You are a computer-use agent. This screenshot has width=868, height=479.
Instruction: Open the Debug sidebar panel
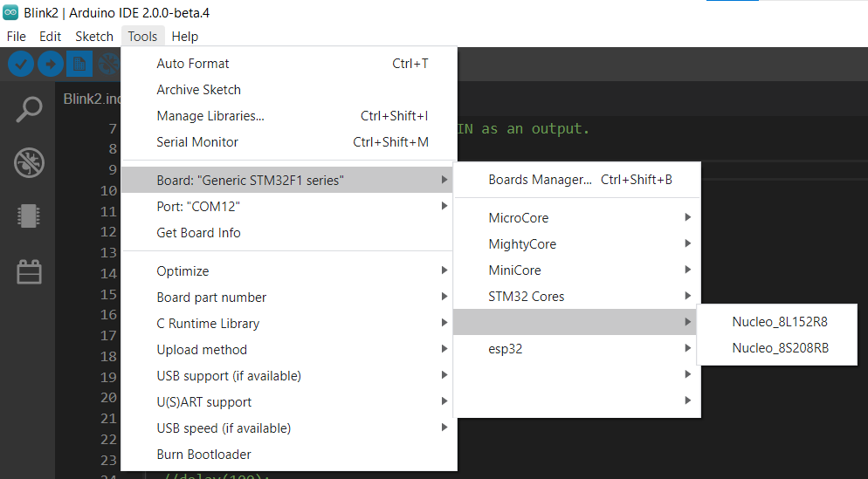(29, 162)
